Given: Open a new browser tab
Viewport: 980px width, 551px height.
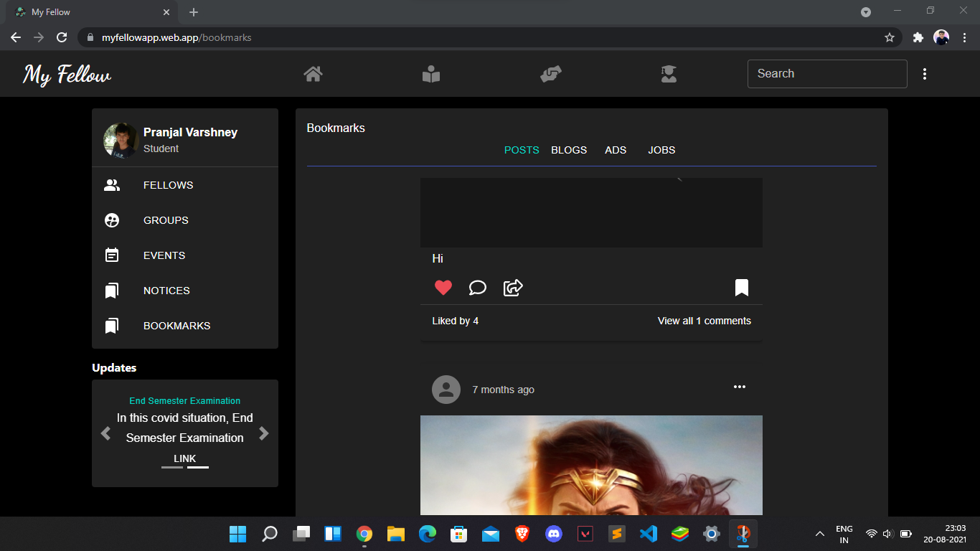Looking at the screenshot, I should click(194, 12).
